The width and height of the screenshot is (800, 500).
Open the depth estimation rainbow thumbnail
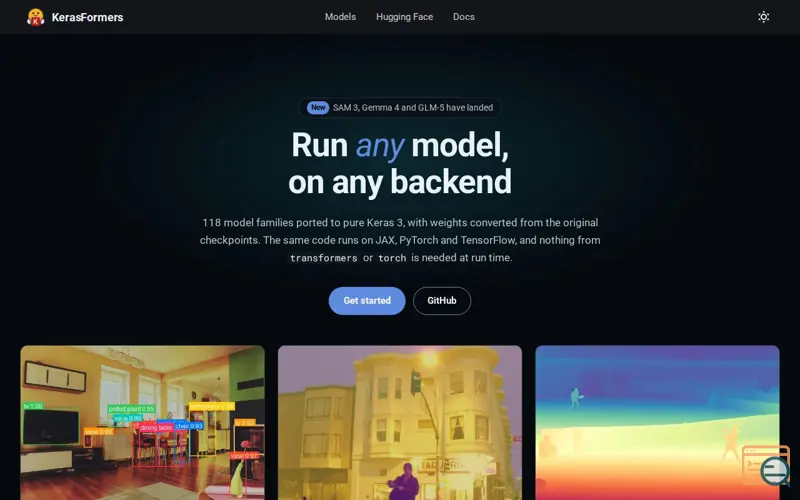[657, 423]
